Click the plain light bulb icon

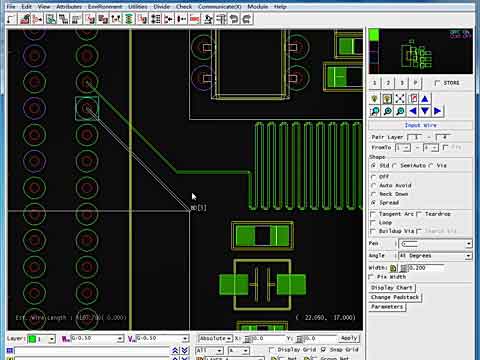point(375,99)
